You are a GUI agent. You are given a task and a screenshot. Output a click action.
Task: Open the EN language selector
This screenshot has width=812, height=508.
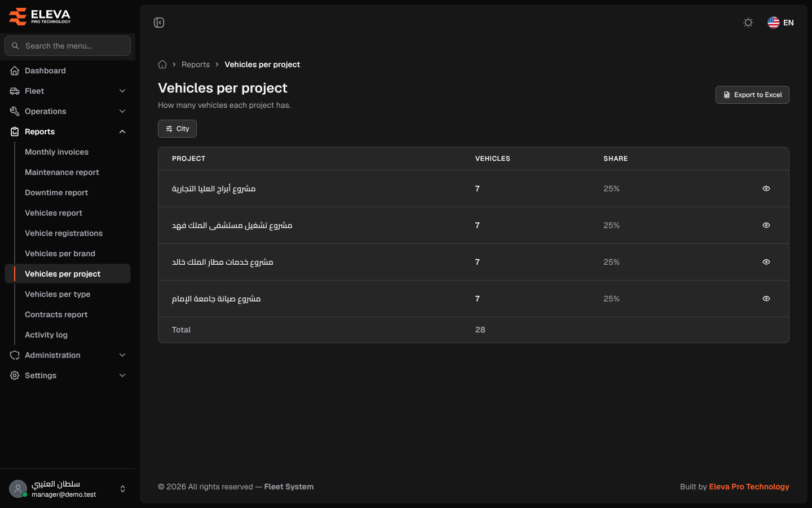pos(781,23)
